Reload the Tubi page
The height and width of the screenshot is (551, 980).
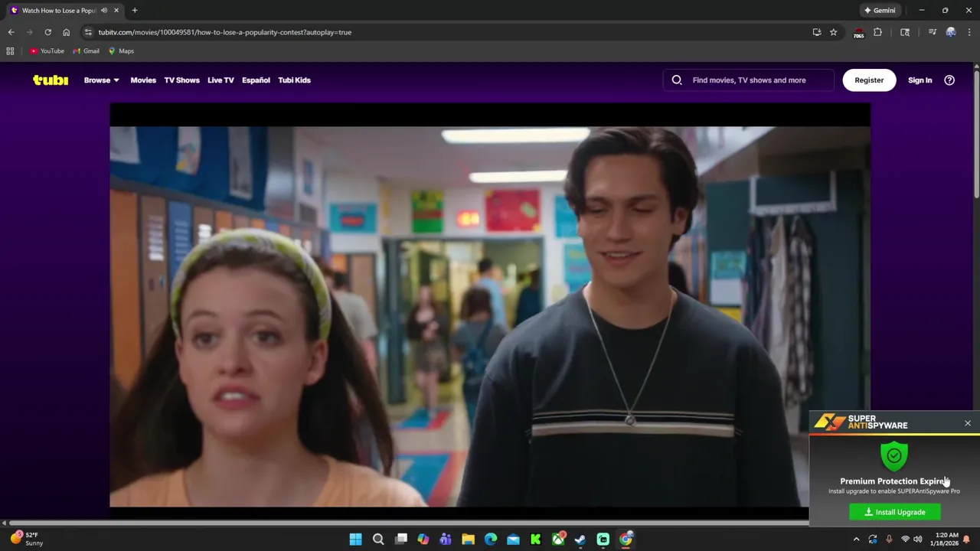point(47,32)
